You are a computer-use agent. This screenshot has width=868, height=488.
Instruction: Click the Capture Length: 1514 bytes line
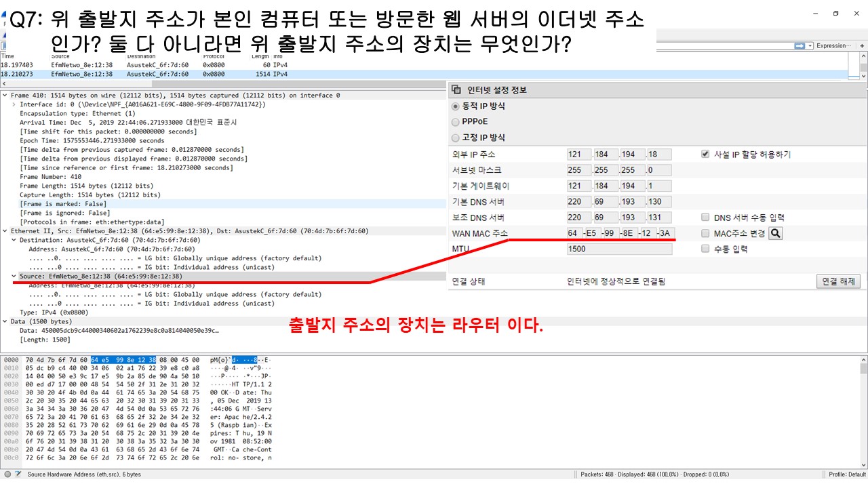point(90,195)
